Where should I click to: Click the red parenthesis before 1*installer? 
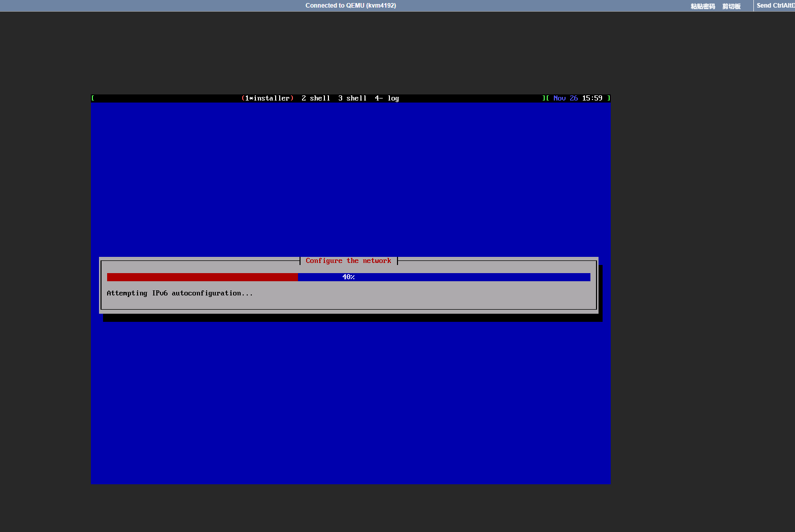[243, 98]
